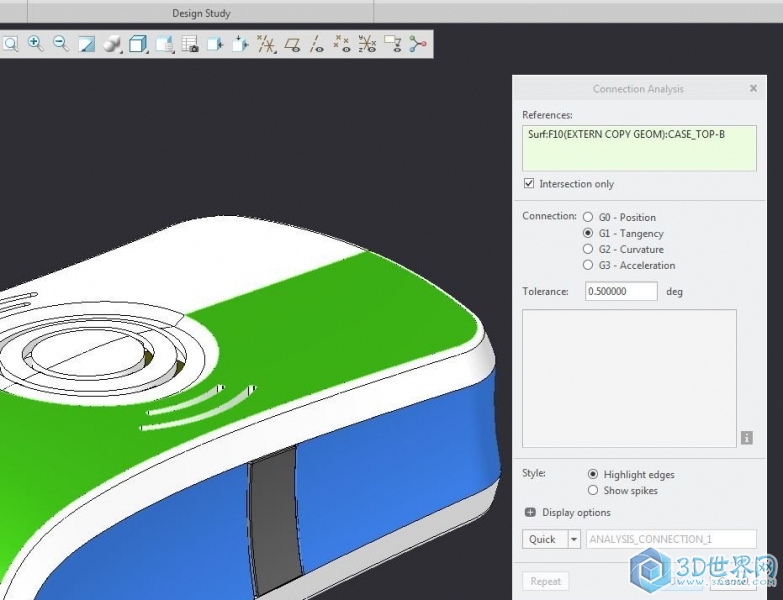Choose Highlight edges style
Image resolution: width=783 pixels, height=600 pixels.
point(593,474)
